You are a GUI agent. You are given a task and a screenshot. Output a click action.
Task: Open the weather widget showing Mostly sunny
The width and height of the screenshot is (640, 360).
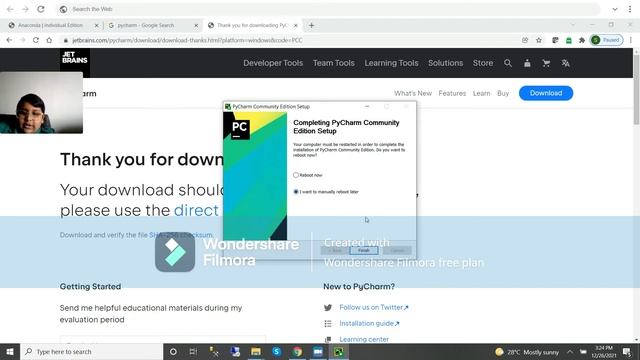click(527, 351)
